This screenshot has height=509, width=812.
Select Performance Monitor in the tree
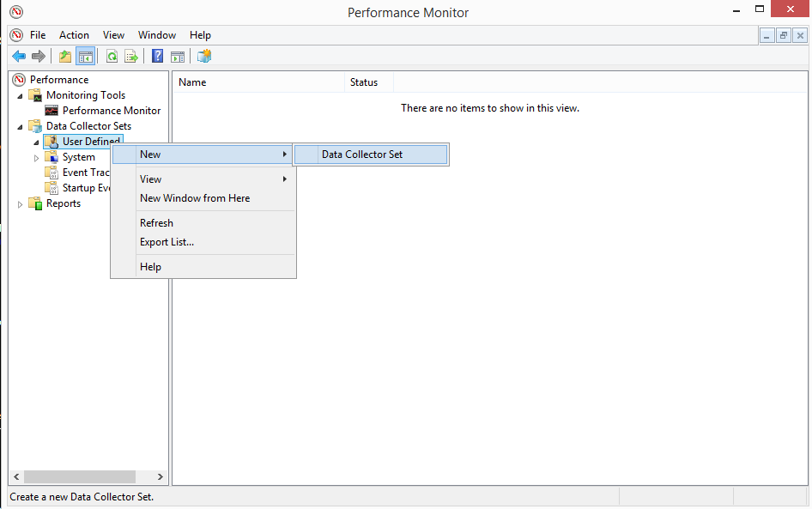pos(111,111)
